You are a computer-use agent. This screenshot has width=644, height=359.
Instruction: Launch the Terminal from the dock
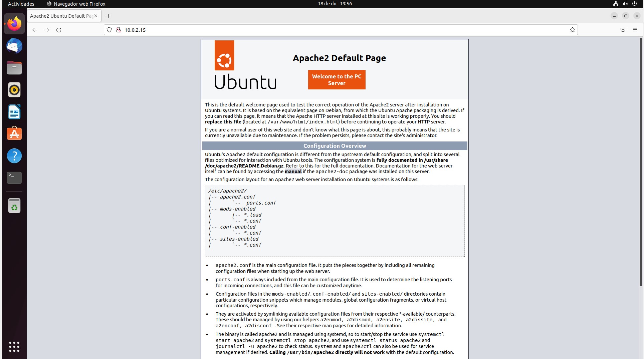tap(14, 177)
